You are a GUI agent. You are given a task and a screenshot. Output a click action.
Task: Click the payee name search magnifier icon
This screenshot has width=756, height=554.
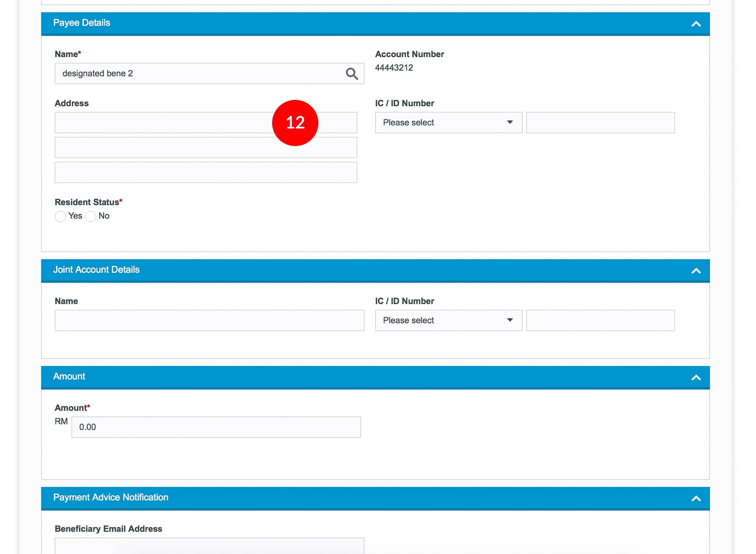point(352,74)
